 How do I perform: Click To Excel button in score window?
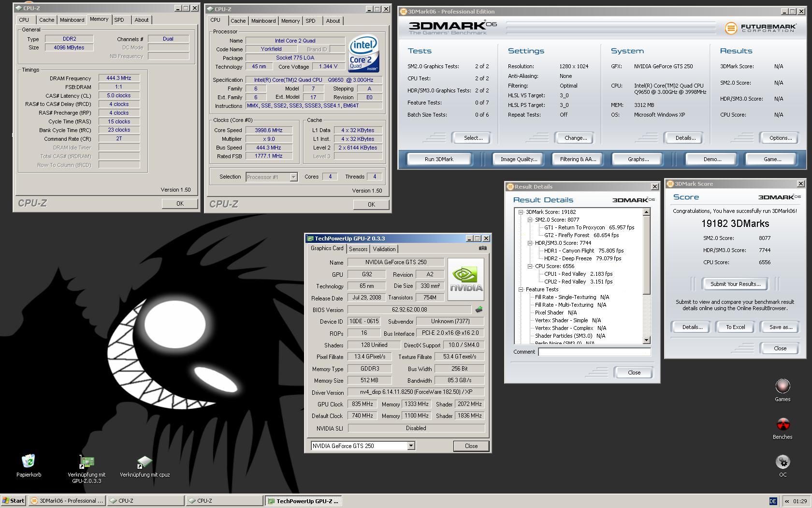click(x=735, y=327)
